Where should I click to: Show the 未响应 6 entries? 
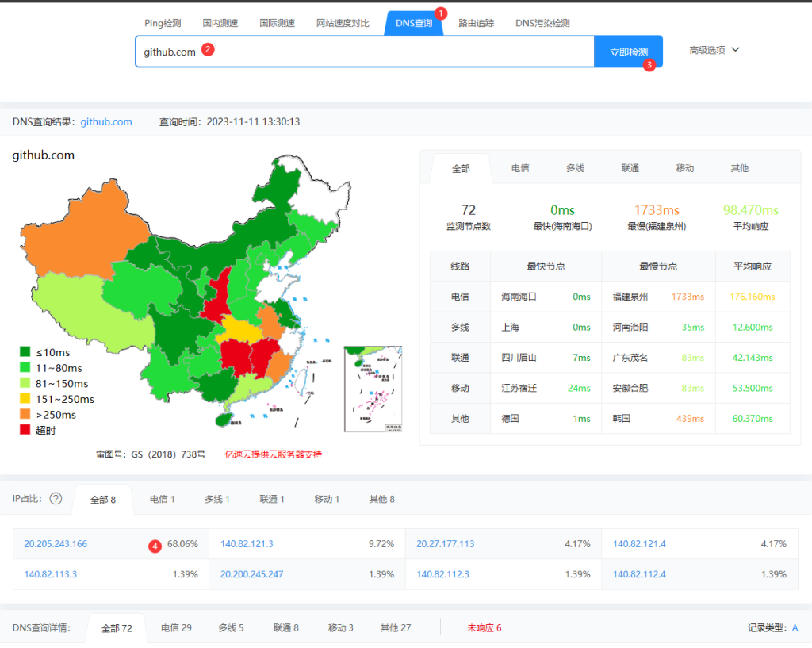pos(485,628)
